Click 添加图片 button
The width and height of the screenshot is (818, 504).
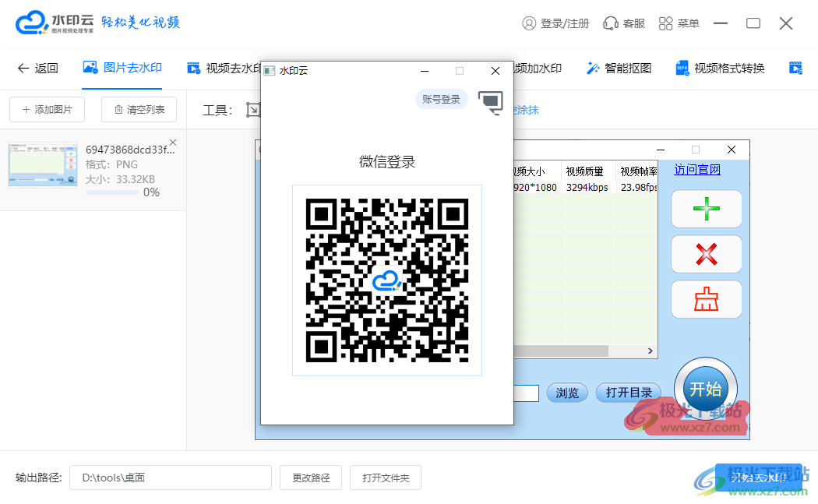(x=47, y=110)
